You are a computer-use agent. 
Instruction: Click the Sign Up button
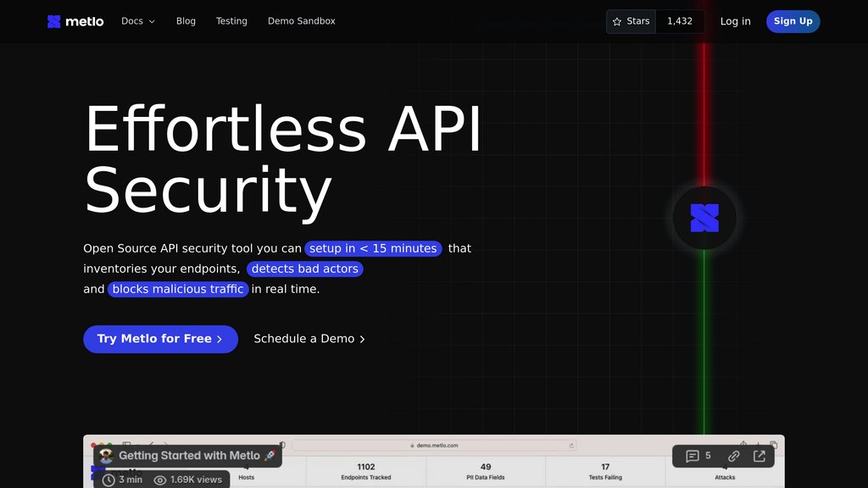tap(793, 21)
